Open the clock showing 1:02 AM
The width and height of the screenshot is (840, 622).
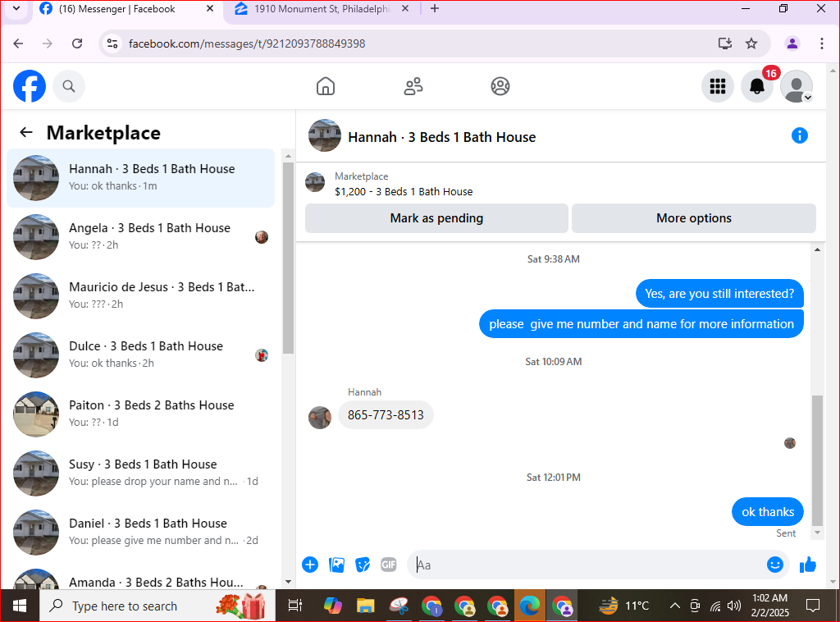(x=769, y=605)
